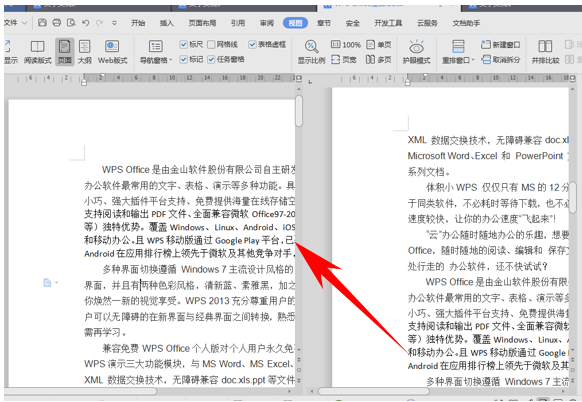Open Print Preview from quick access toolbar

point(71,23)
